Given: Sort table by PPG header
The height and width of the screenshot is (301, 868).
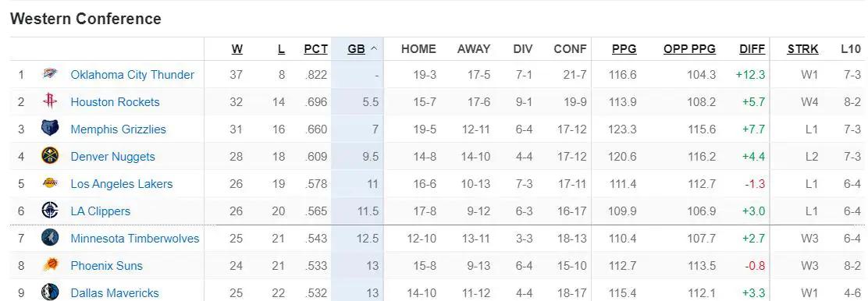Looking at the screenshot, I should [x=624, y=48].
